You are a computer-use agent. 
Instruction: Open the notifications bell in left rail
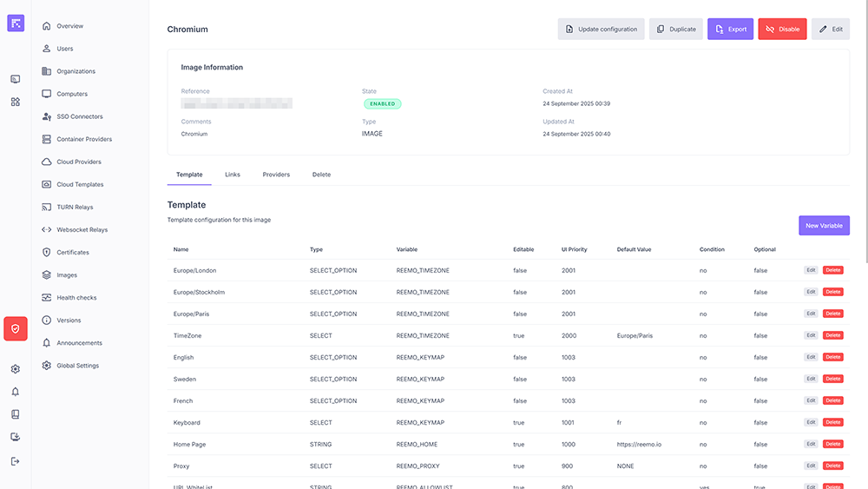(16, 392)
